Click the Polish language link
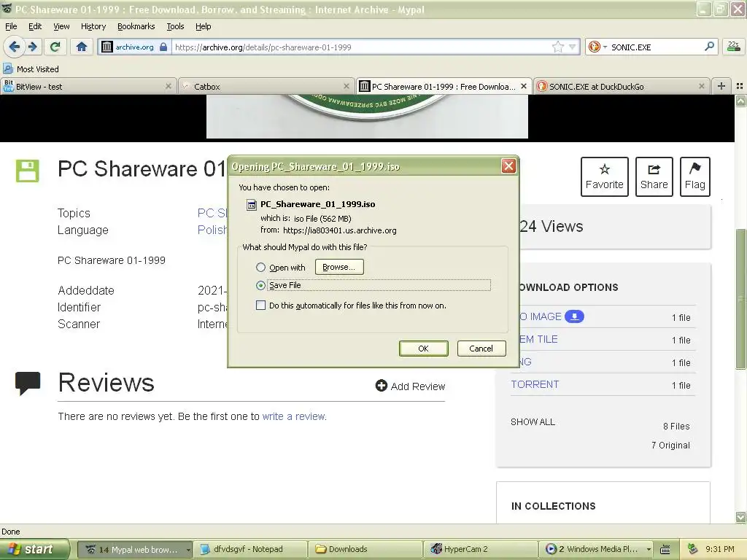747x560 pixels. point(212,230)
